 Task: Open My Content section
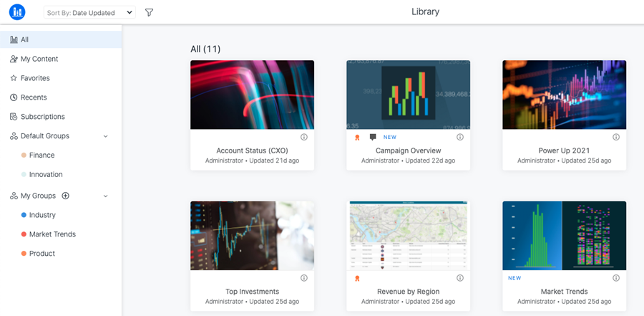tap(61, 59)
